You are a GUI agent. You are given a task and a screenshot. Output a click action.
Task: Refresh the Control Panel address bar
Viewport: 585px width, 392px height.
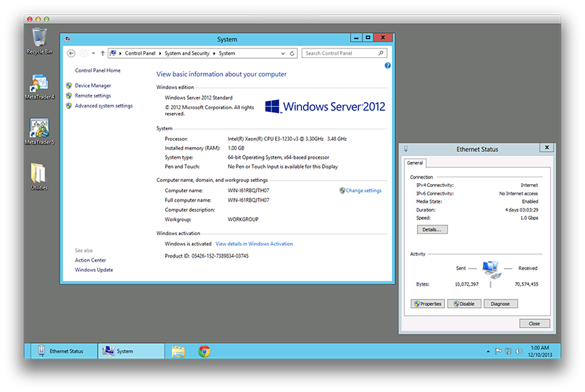tap(292, 53)
